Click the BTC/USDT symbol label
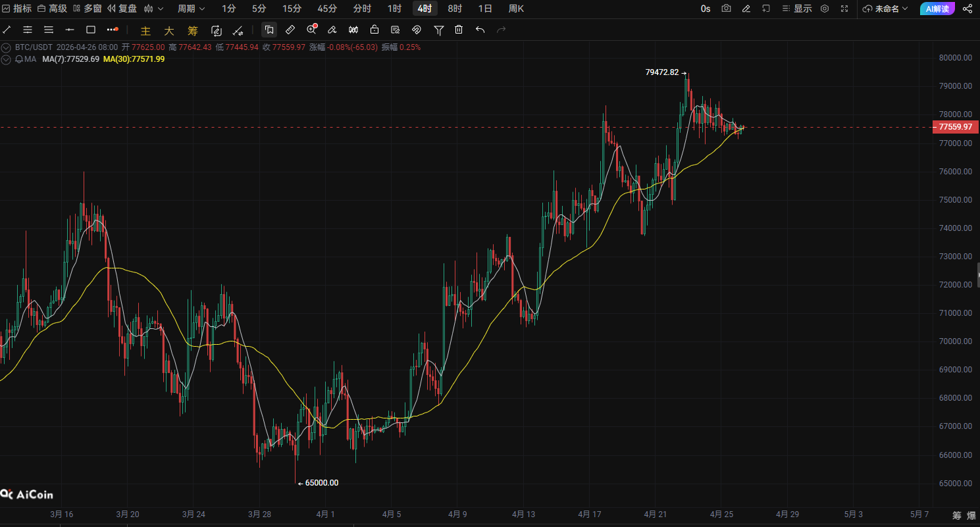This screenshot has width=980, height=527. [x=34, y=47]
